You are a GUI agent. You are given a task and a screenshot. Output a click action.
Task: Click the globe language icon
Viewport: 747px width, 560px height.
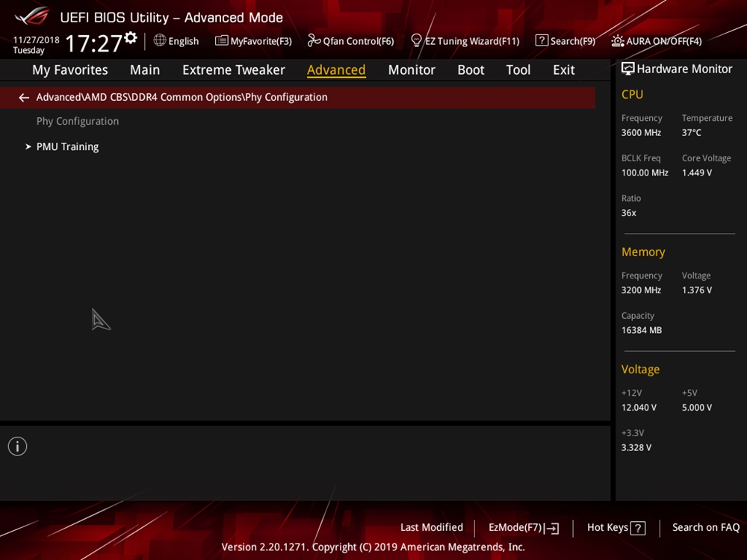coord(160,40)
